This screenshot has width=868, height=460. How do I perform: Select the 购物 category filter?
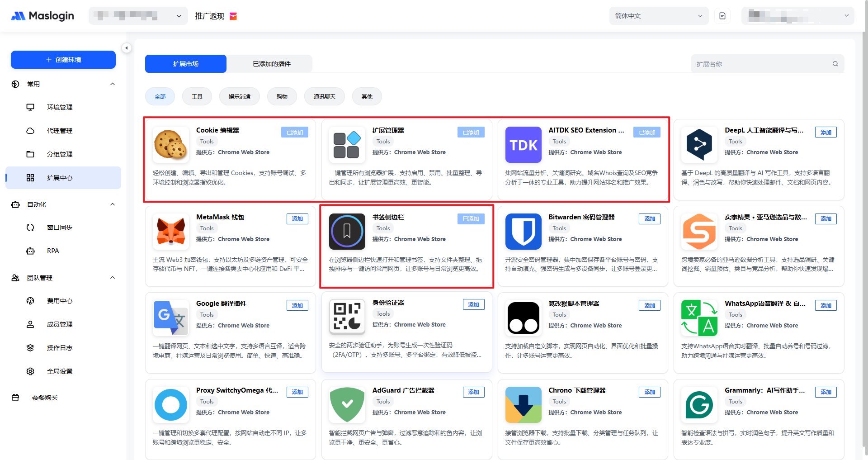tap(282, 96)
